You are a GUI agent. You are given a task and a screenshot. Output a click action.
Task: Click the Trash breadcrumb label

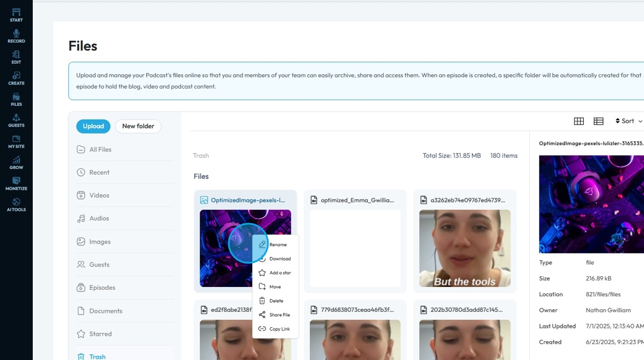(201, 155)
